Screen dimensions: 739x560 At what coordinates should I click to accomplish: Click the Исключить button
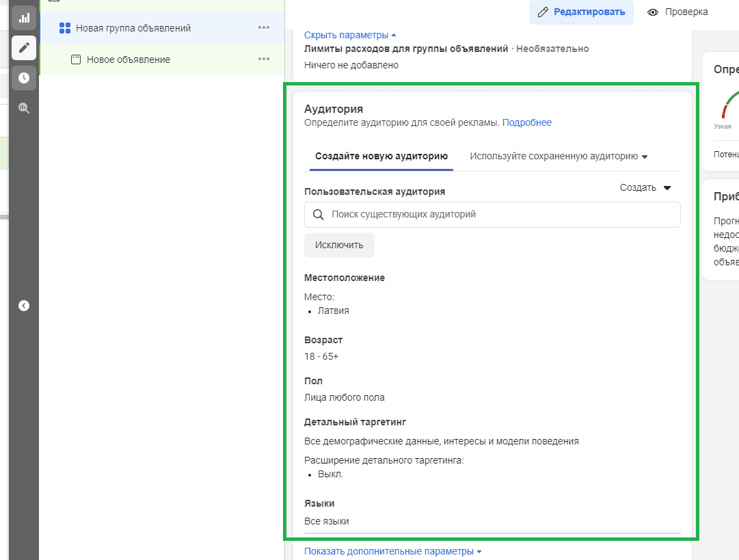pos(339,245)
